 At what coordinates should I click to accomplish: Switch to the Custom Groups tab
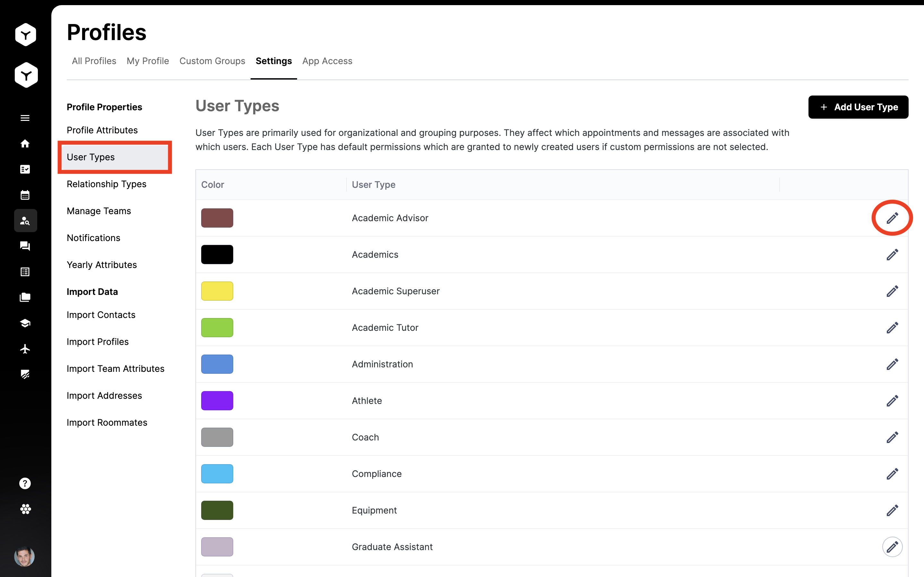click(212, 61)
